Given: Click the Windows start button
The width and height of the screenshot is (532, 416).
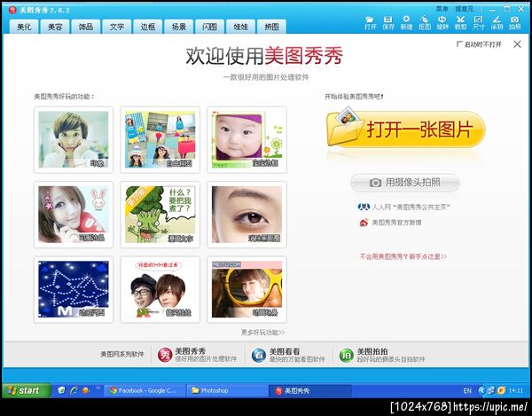Looking at the screenshot, I should tap(27, 390).
